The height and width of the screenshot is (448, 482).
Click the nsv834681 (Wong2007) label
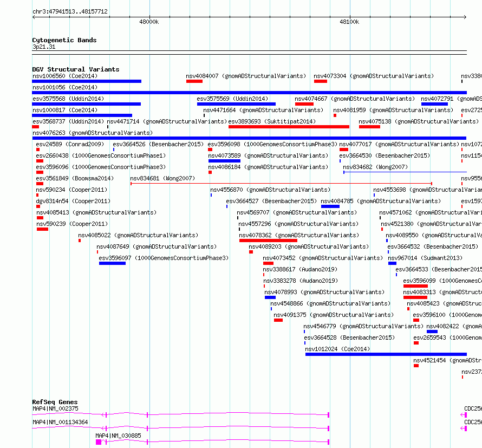tap(162, 178)
